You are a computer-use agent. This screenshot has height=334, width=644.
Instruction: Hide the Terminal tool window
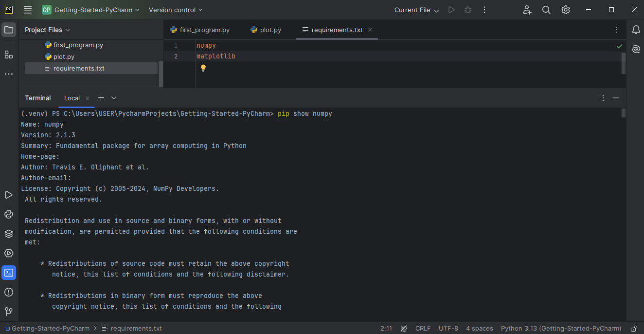(x=616, y=98)
